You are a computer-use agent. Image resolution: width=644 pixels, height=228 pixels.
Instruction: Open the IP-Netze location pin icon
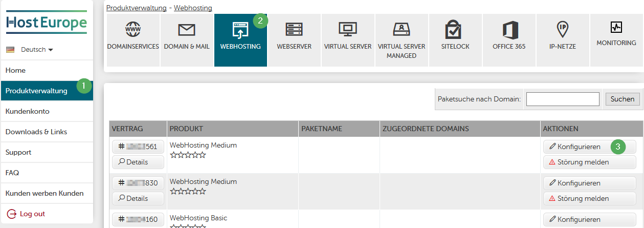pyautogui.click(x=563, y=29)
